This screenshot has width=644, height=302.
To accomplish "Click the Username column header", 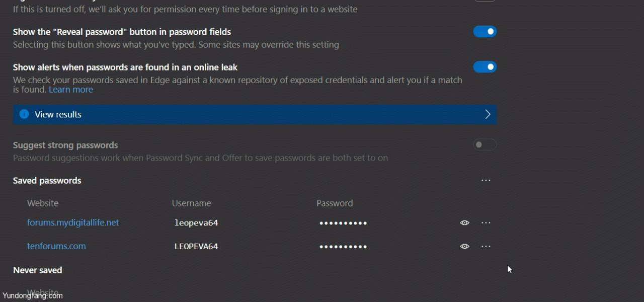I will [x=191, y=203].
